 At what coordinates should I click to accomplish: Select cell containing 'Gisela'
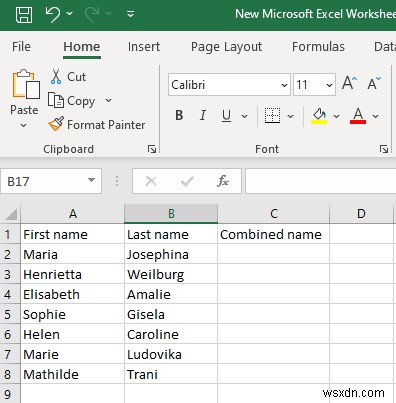171,314
